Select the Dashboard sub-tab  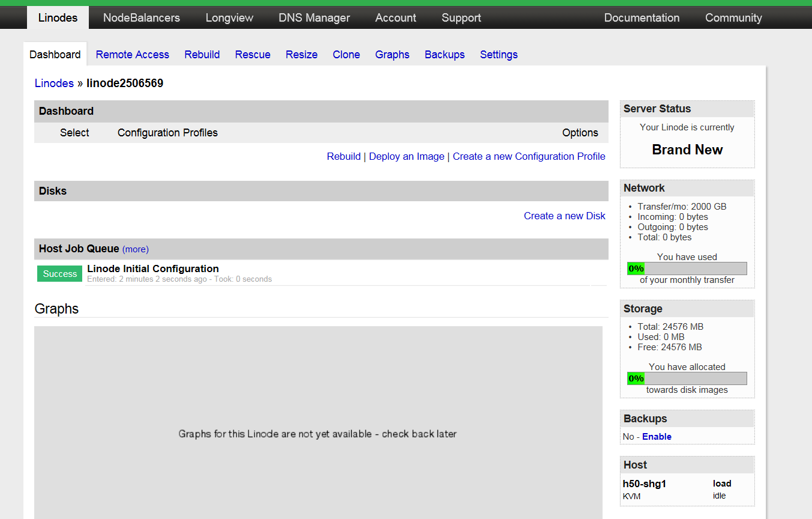[55, 54]
